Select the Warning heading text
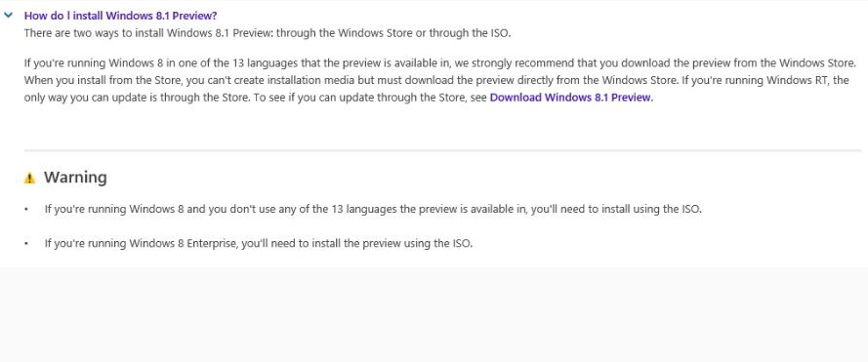868x362 pixels. click(75, 178)
